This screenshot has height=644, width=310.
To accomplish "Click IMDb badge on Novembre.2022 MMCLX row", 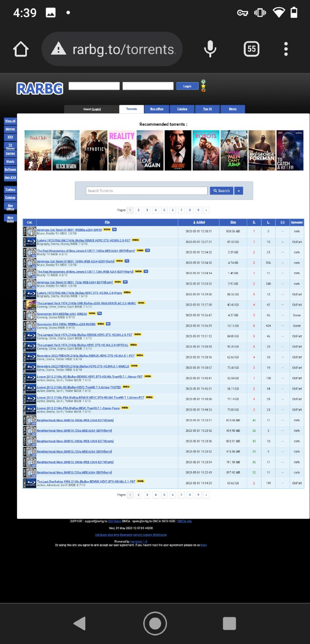I will [x=134, y=366].
